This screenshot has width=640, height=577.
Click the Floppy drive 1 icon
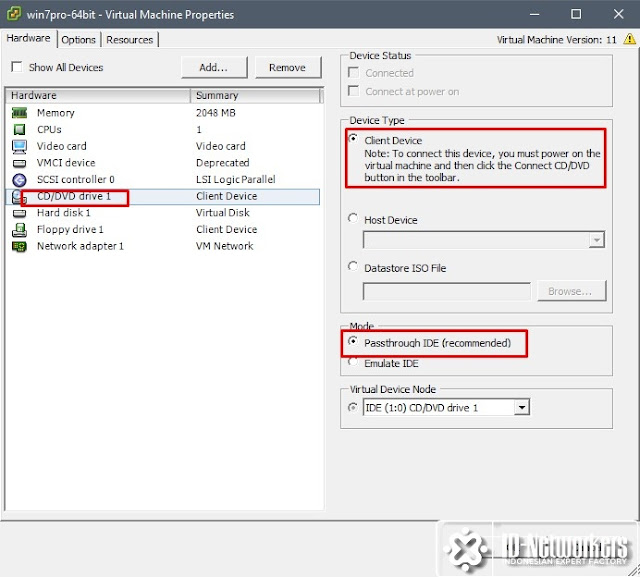[x=19, y=230]
